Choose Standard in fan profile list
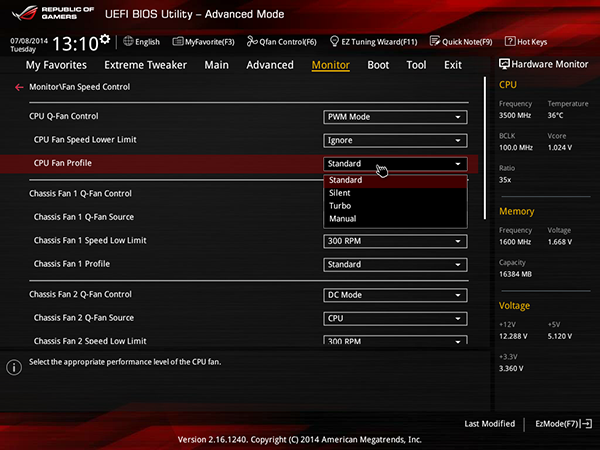This screenshot has width=600, height=450. pos(395,180)
